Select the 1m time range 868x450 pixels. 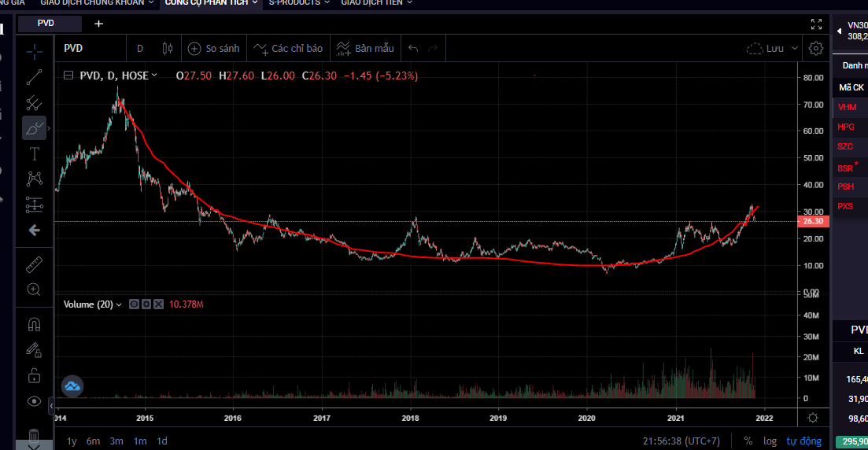tap(140, 441)
